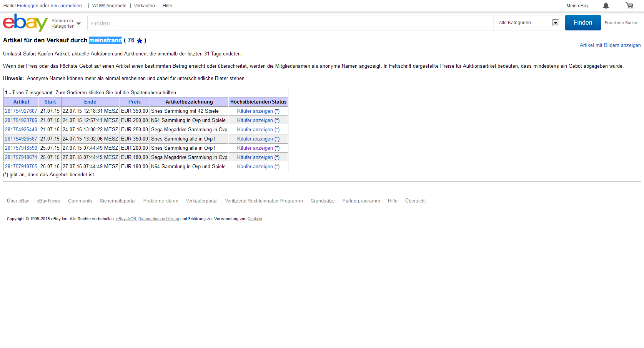Click the blue feedback star icon
Viewport: 644px width, 348px height.
[140, 40]
